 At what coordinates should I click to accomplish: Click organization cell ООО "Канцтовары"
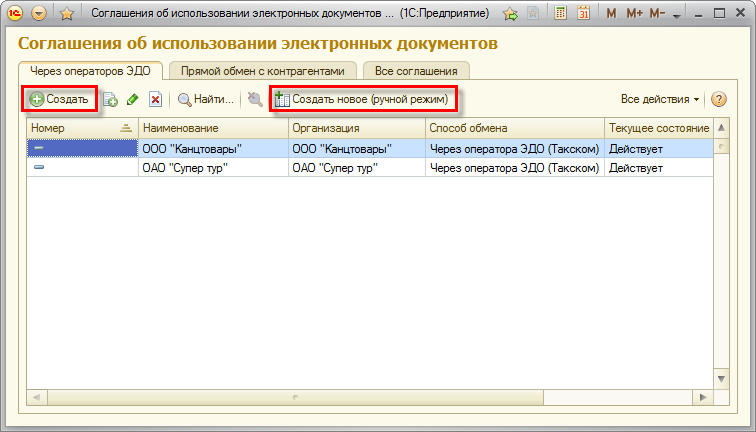(357, 148)
